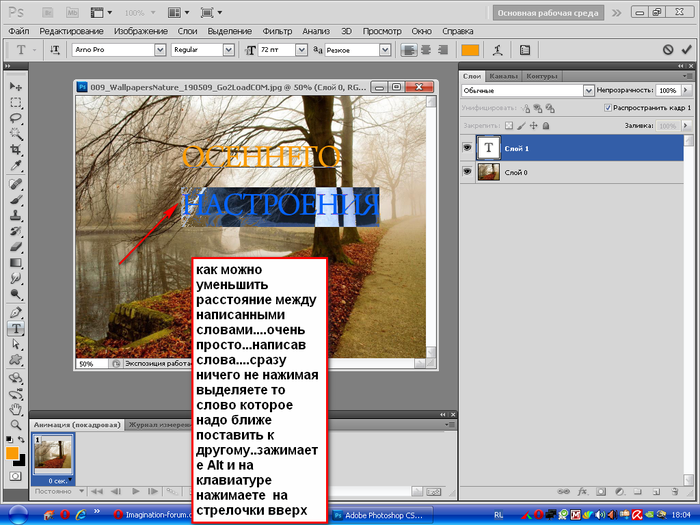Commit current text edits with checkmark
700x525 pixels.
[x=687, y=50]
